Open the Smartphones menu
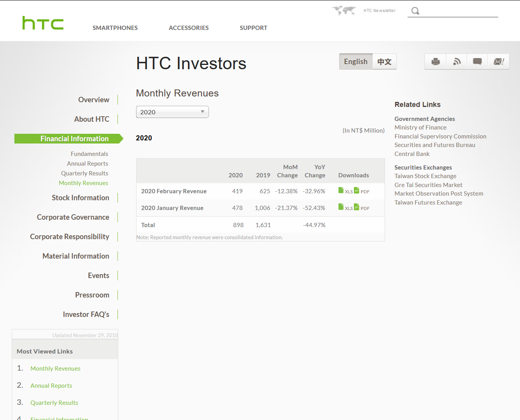Screen dimensions: 520x420 click(x=115, y=28)
